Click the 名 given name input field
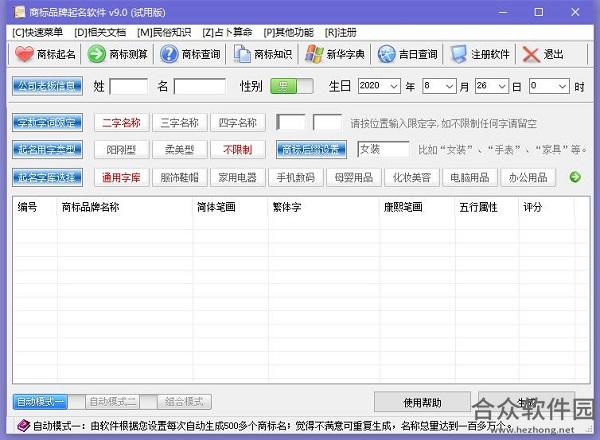This screenshot has width=600, height=440. tap(200, 86)
